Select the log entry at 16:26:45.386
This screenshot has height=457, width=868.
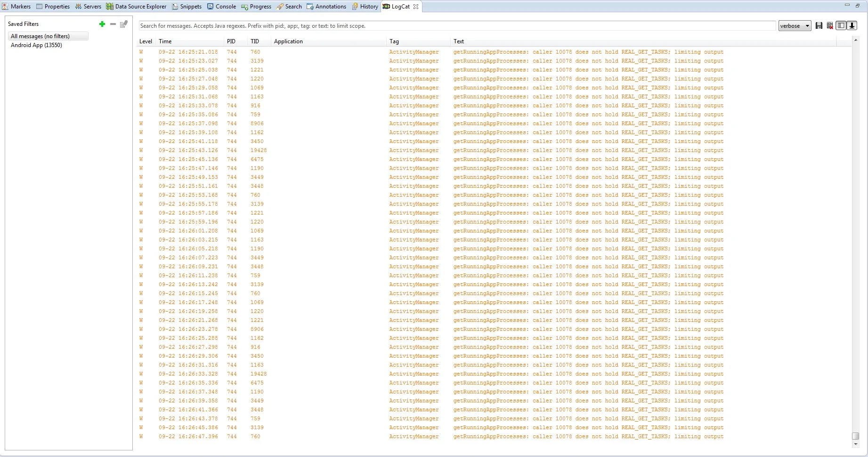tap(494, 428)
